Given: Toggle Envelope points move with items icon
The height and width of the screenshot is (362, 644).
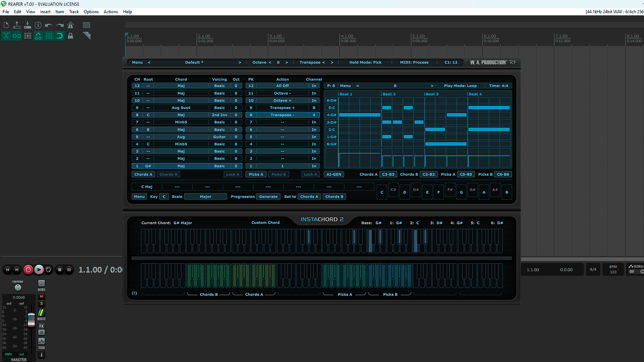Looking at the screenshot, I should pyautogui.click(x=38, y=36).
